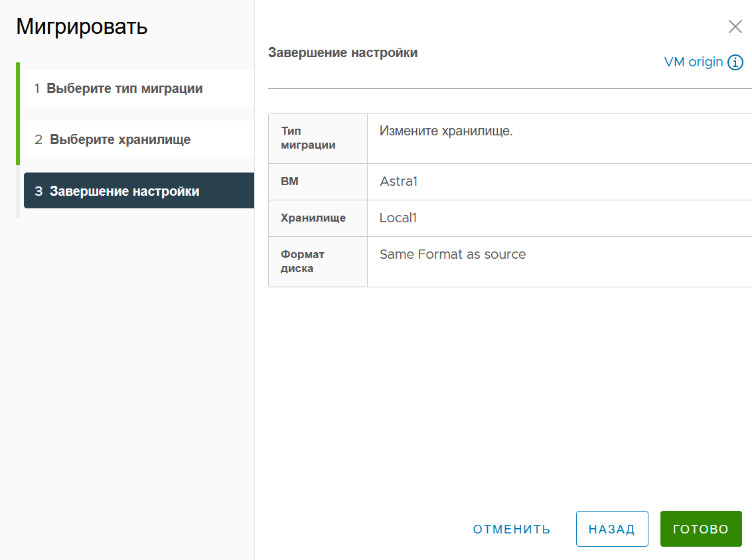The height and width of the screenshot is (560, 752).
Task: Click the ОТМЕНИТЬ button
Action: 512,529
